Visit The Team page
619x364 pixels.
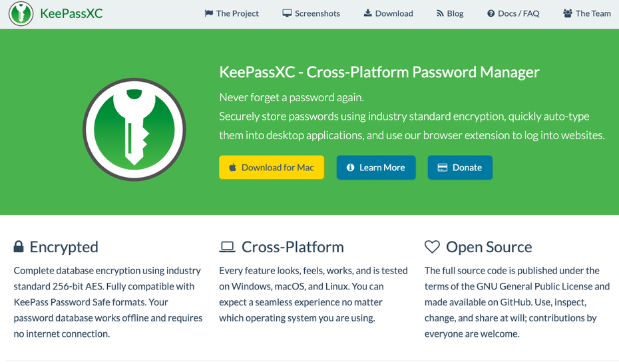pyautogui.click(x=593, y=13)
